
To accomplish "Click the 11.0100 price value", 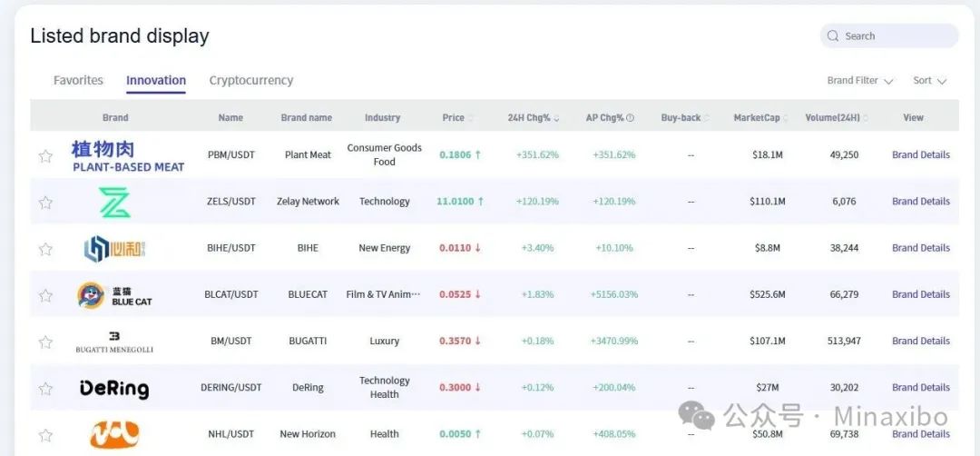I will point(455,202).
